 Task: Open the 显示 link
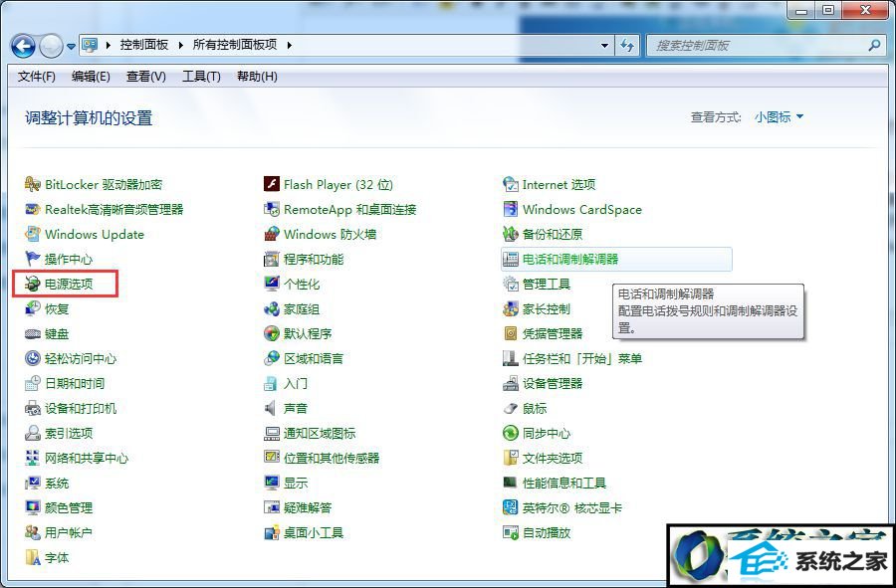coord(296,483)
